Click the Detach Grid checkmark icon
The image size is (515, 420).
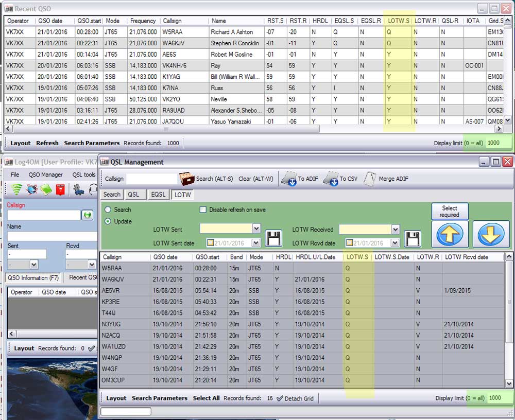(280, 398)
